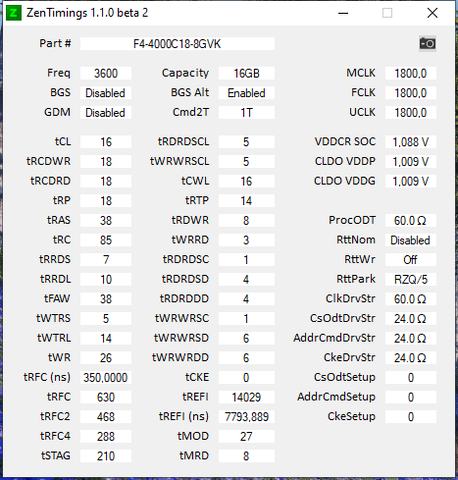This screenshot has width=458, height=480.
Task: Click the tFAW value 38
Action: (x=106, y=299)
